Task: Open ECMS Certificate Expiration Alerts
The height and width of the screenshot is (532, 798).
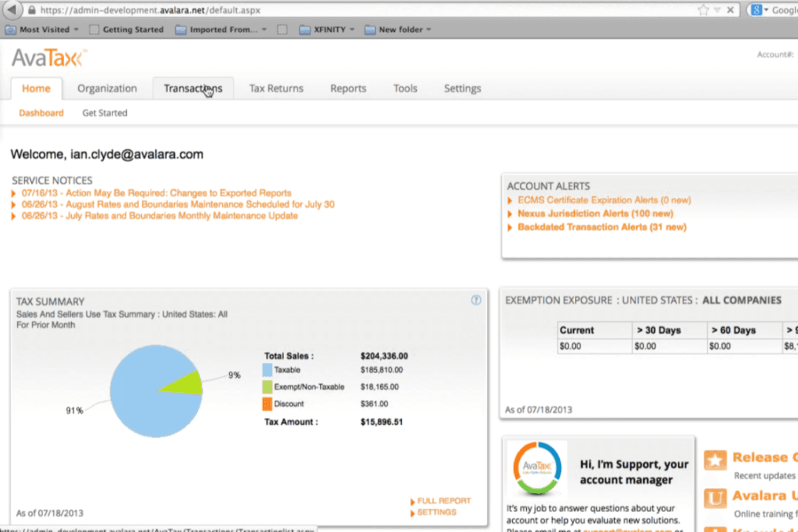Action: point(604,200)
